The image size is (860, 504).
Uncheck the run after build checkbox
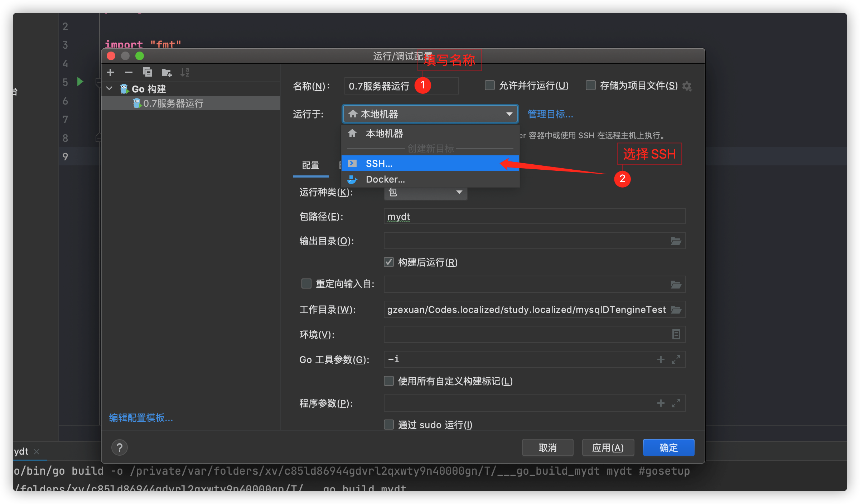tap(389, 262)
